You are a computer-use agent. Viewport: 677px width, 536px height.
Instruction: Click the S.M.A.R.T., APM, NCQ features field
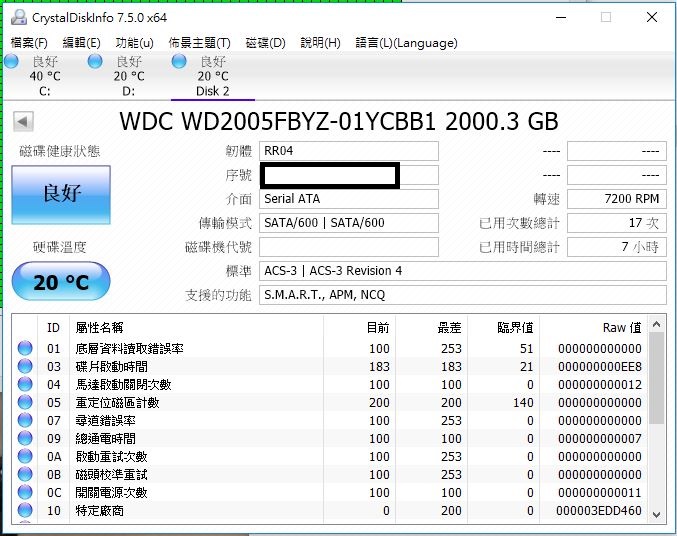coord(463,295)
